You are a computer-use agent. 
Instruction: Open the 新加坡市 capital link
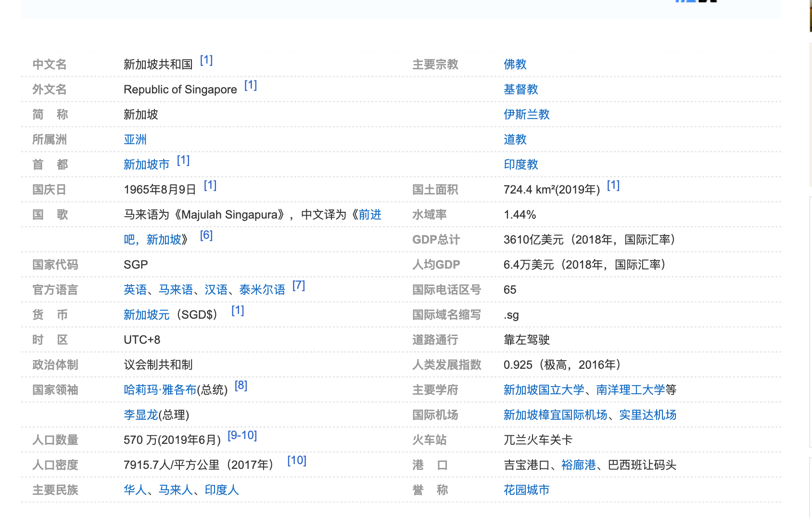[x=146, y=165]
